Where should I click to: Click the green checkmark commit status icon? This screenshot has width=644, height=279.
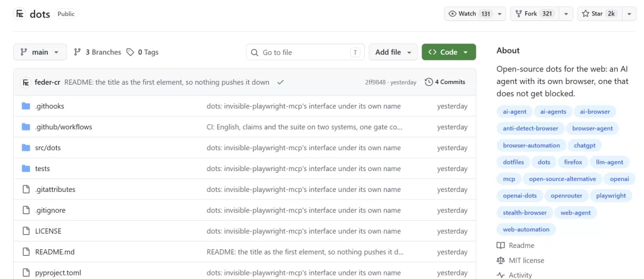280,82
